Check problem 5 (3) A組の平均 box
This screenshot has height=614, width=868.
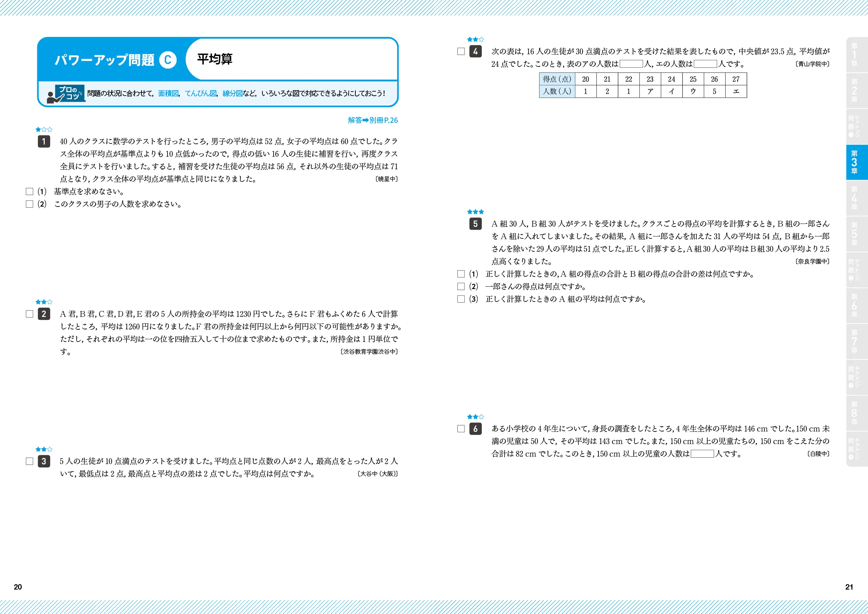(x=461, y=299)
